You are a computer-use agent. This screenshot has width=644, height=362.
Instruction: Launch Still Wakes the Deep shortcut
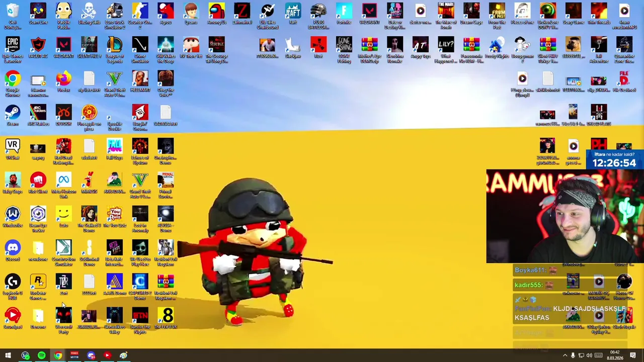click(x=166, y=50)
